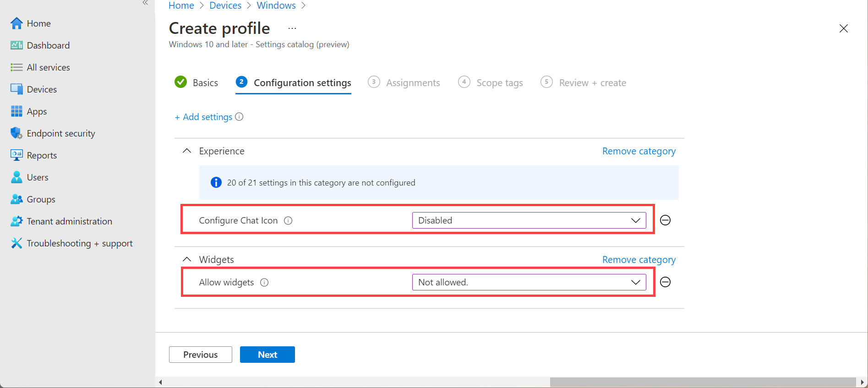Viewport: 868px width, 388px height.
Task: Open the Configure Chat Icon dropdown
Action: pyautogui.click(x=529, y=220)
